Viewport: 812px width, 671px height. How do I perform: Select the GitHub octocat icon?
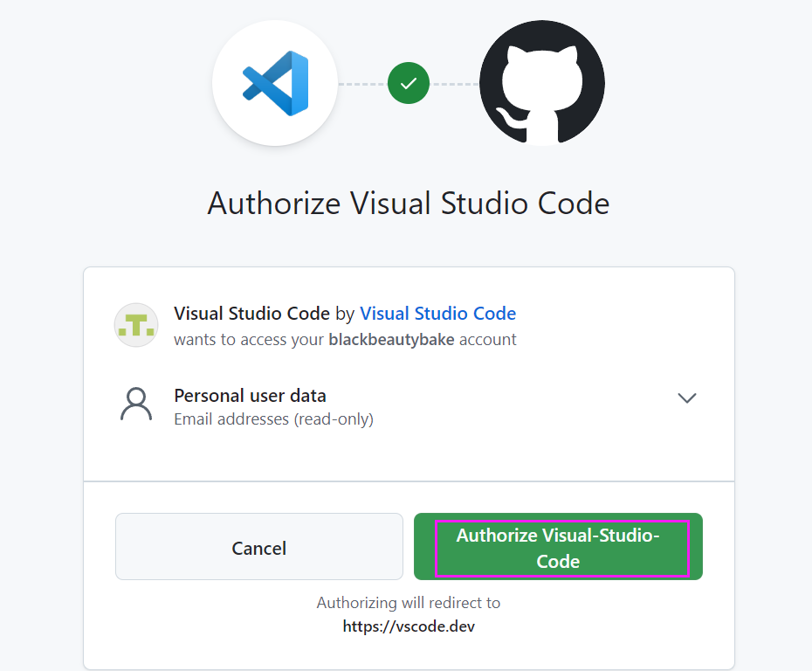pyautogui.click(x=541, y=83)
